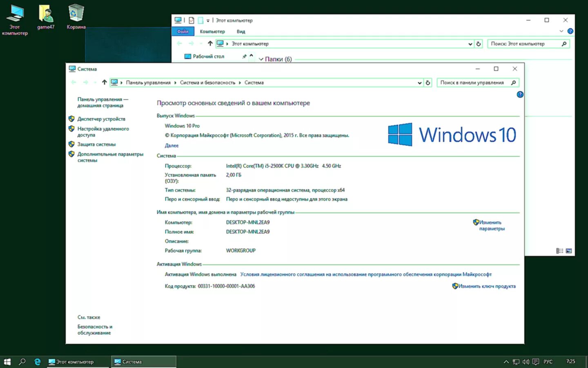Screen dimensions: 588x368
Task: Click search magnifier in control panel search
Action: (x=514, y=83)
